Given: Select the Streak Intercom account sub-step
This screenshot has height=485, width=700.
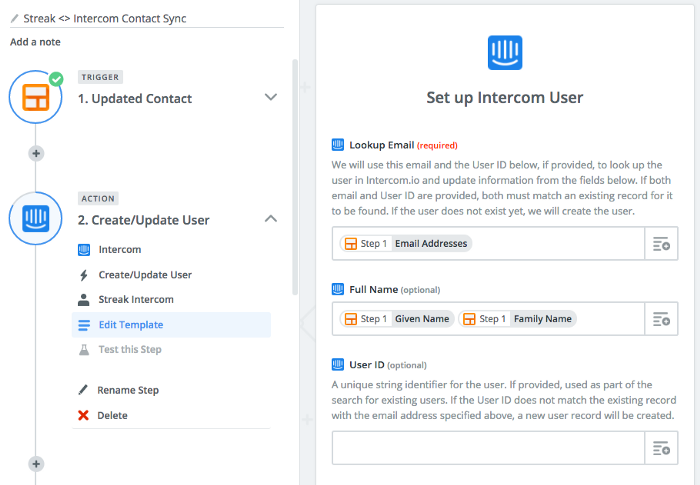Looking at the screenshot, I should (136, 300).
